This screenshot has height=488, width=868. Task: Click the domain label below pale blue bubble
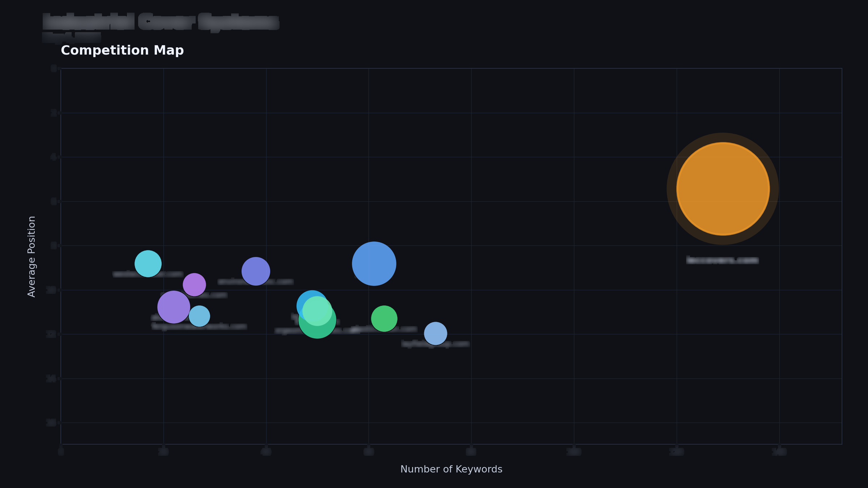[x=435, y=344]
